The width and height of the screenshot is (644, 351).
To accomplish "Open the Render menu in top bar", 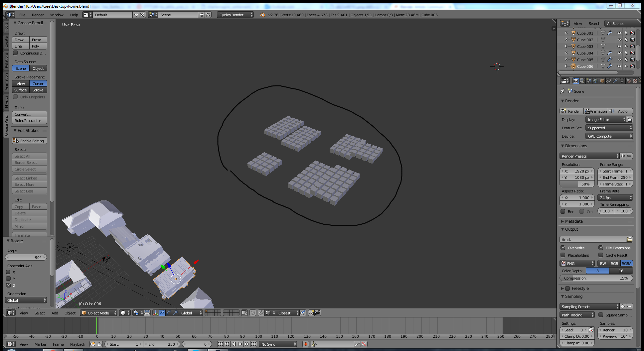I will 38,15.
